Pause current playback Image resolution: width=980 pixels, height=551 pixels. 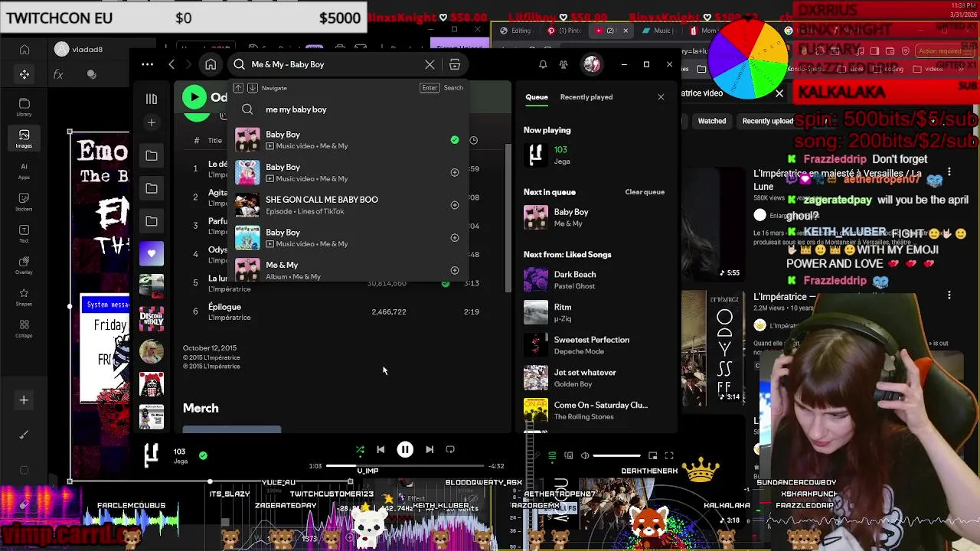[x=405, y=450]
